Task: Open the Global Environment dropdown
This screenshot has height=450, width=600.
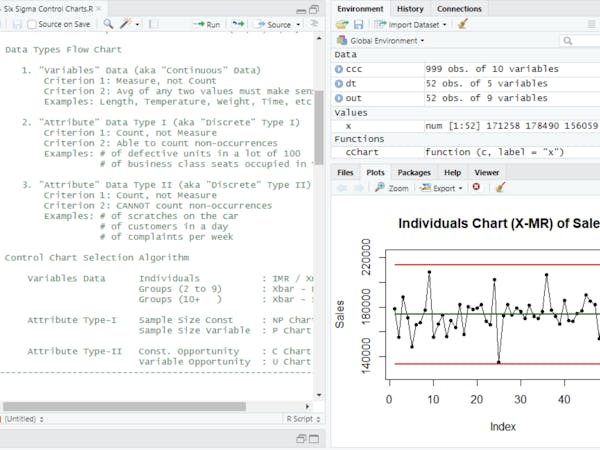Action: [380, 41]
